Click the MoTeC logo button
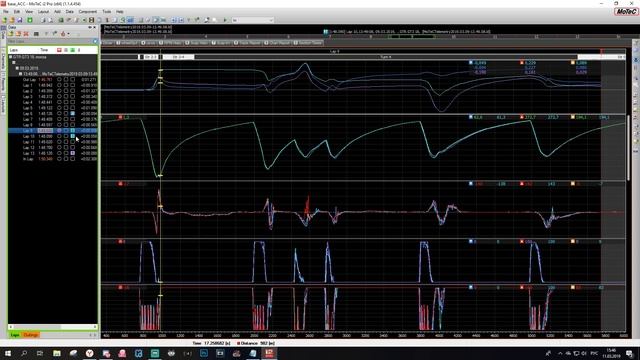The image size is (640, 360). pyautogui.click(x=627, y=12)
